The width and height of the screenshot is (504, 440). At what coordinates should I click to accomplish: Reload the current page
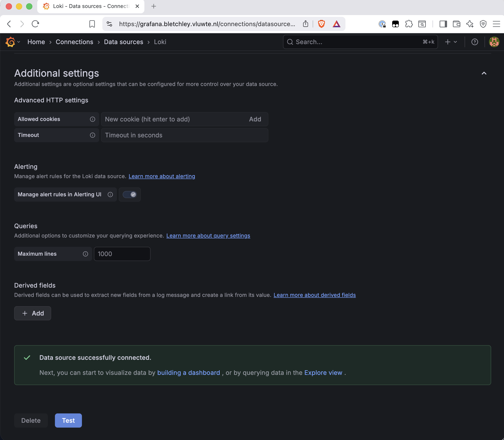[x=36, y=24]
